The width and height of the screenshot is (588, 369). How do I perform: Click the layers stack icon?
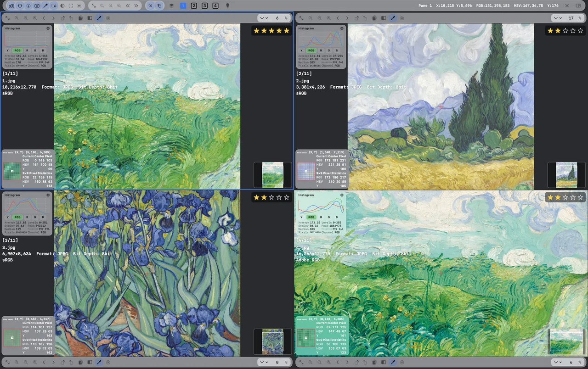(x=171, y=6)
